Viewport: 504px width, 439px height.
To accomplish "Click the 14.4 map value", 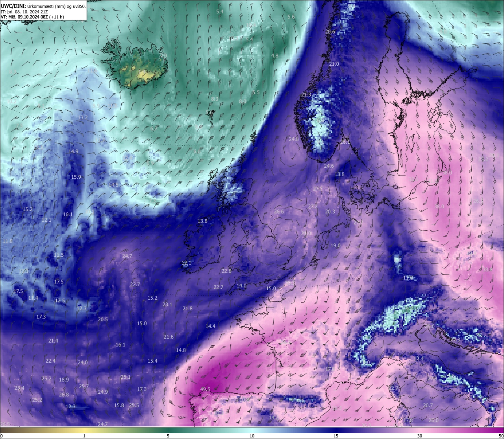I will pyautogui.click(x=210, y=326).
